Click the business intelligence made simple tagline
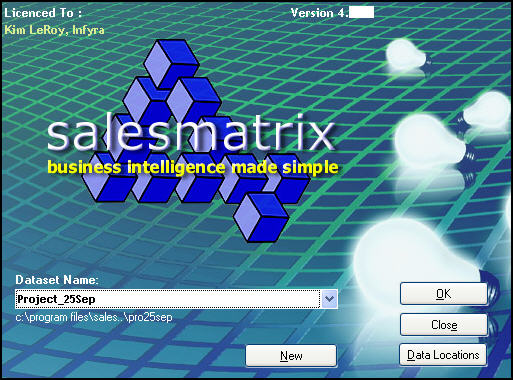The width and height of the screenshot is (513, 380). pyautogui.click(x=193, y=168)
